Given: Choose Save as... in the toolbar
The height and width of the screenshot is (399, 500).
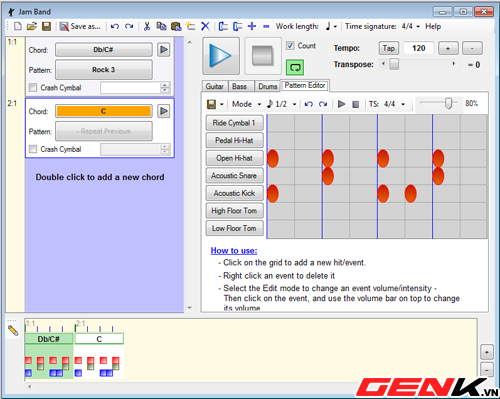Looking at the screenshot, I should pos(80,26).
